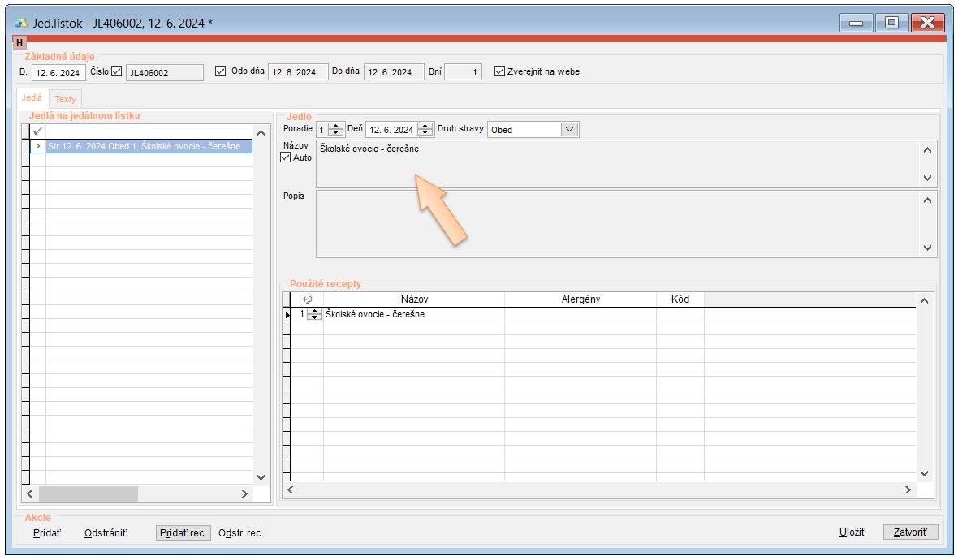This screenshot has width=958, height=560.
Task: Click into the Popis description field
Action: [617, 223]
